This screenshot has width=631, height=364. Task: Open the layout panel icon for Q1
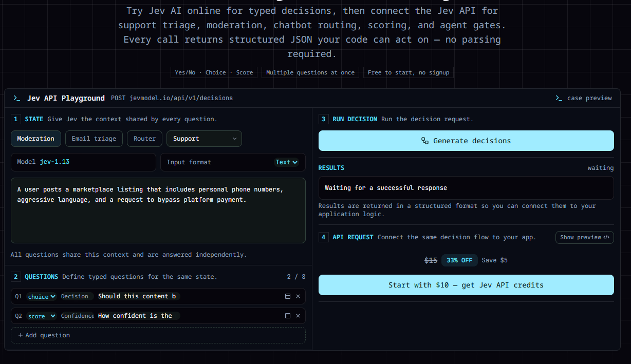(288, 296)
